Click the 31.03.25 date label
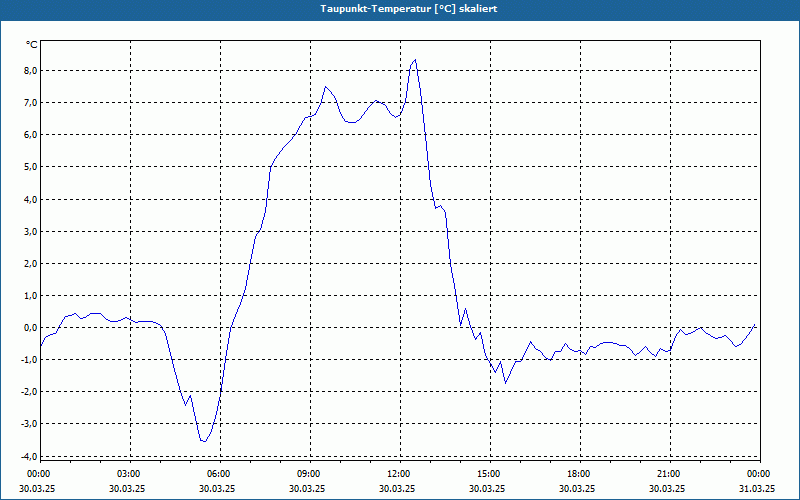 click(758, 488)
